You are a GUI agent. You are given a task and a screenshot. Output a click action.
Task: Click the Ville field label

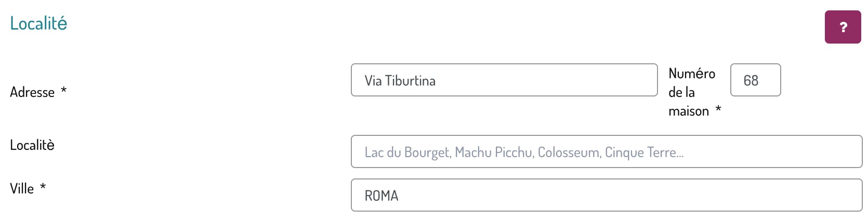(22, 188)
